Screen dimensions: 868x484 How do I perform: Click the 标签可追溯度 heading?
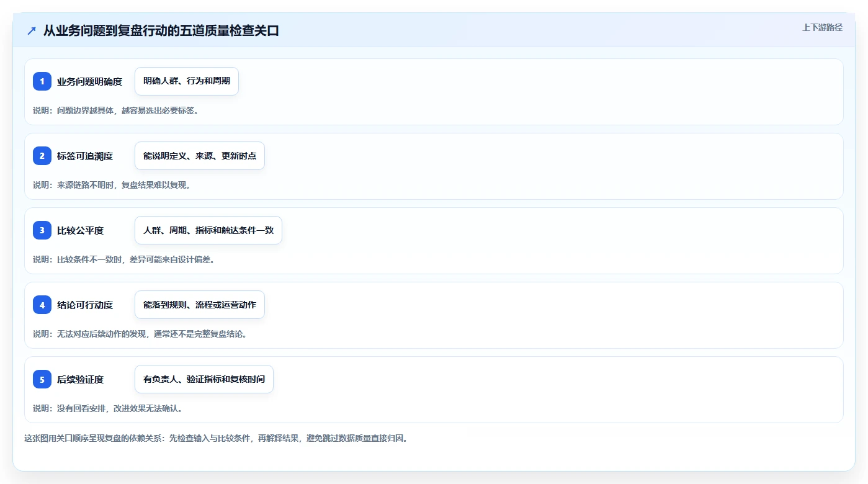(85, 156)
